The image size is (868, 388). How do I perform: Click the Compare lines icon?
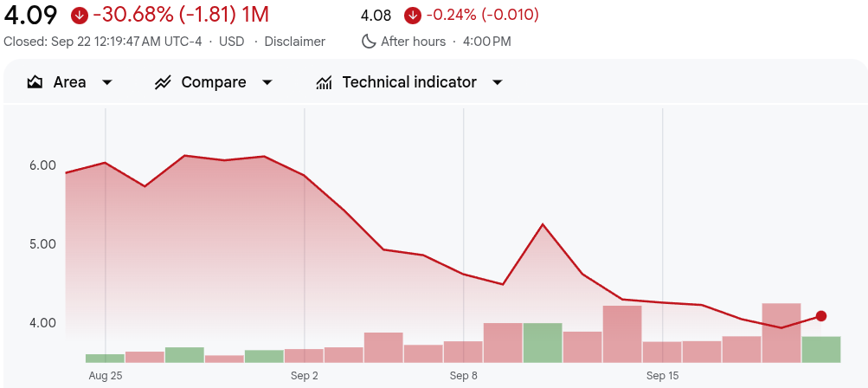coord(163,82)
